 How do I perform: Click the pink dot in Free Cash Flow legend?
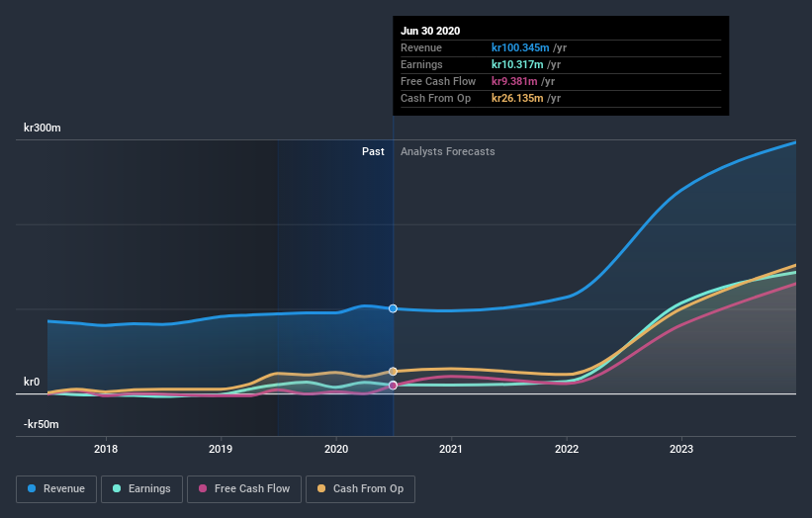(x=203, y=488)
